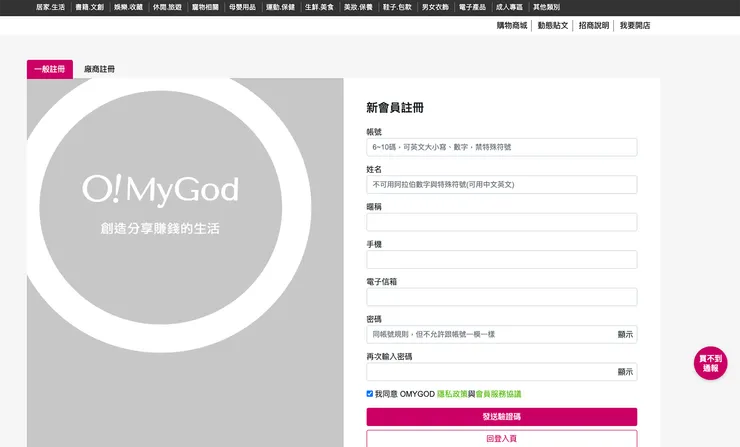
Task: Open the 居家.生活 category
Action: point(50,7)
